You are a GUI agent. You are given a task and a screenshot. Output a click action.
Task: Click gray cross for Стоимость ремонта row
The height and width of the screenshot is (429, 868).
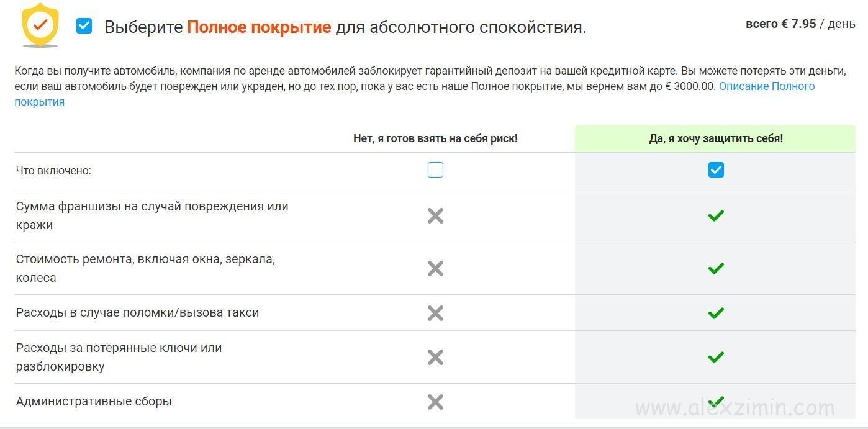(x=435, y=268)
